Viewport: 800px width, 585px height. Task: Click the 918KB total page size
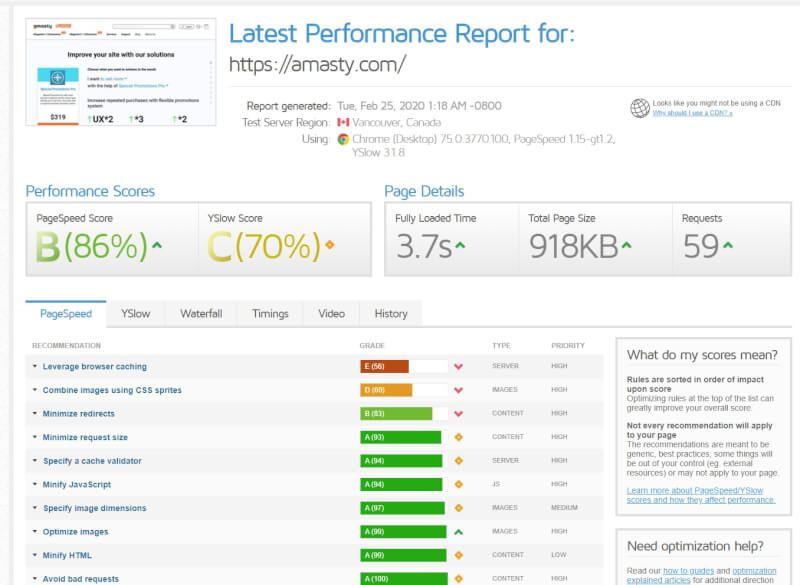[x=573, y=246]
